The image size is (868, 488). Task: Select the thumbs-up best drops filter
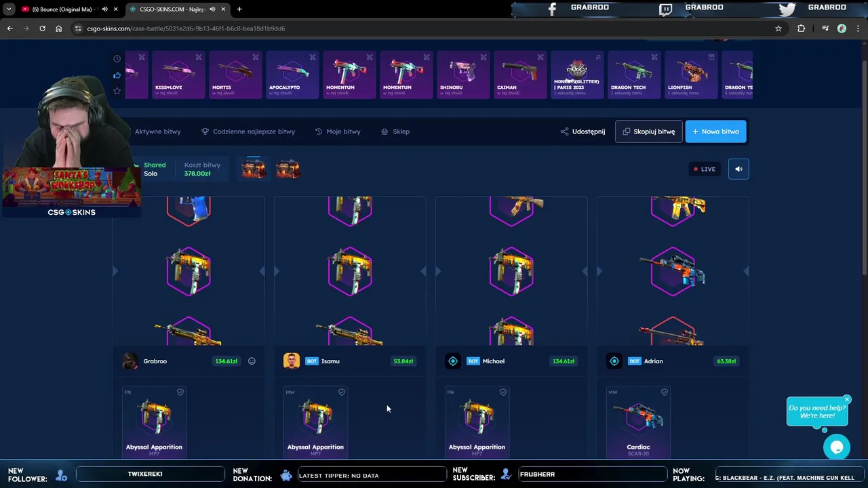[x=117, y=75]
